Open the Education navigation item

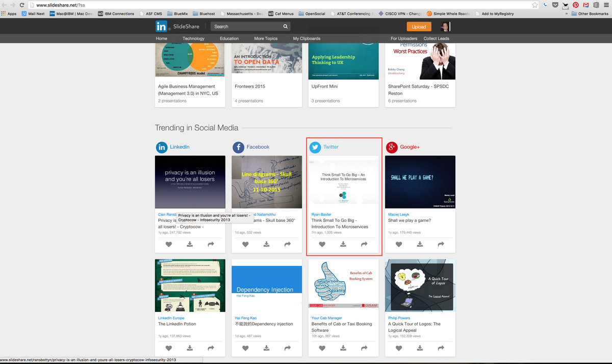click(x=229, y=38)
